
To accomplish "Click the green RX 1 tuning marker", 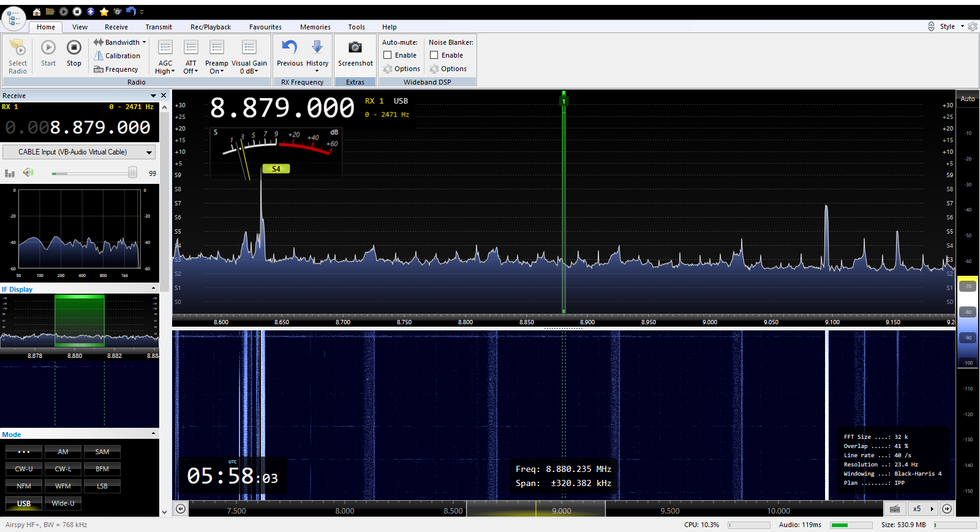I will pos(563,101).
